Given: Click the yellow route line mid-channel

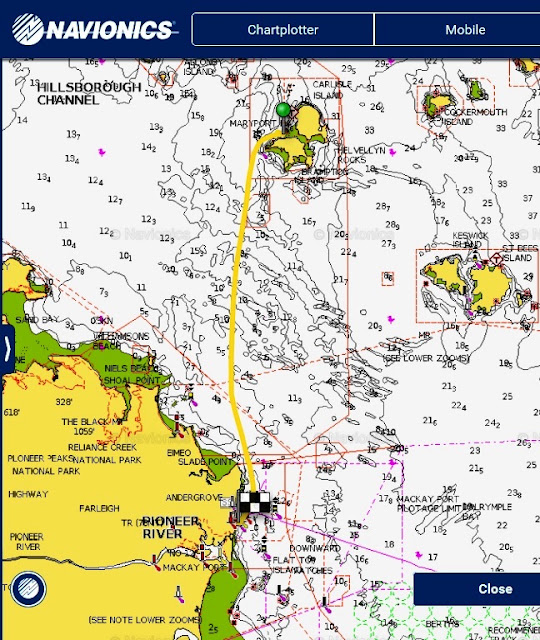Looking at the screenshot, I should click(236, 310).
